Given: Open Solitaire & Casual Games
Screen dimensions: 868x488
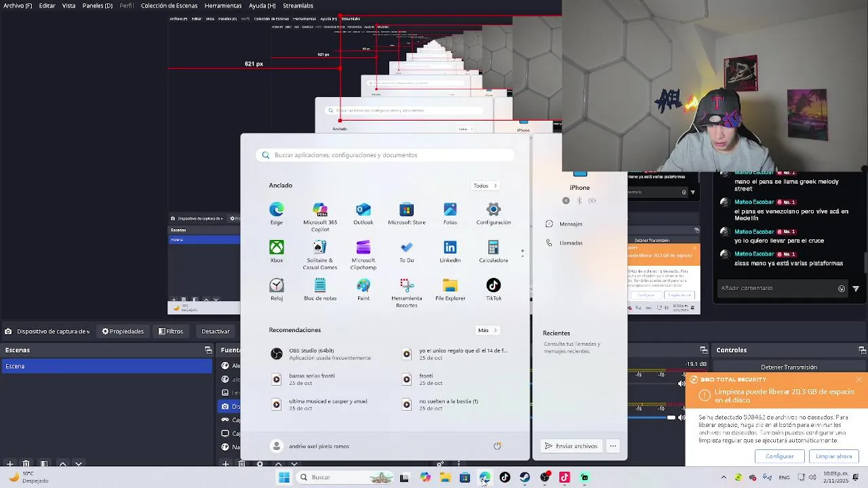Looking at the screenshot, I should point(320,255).
